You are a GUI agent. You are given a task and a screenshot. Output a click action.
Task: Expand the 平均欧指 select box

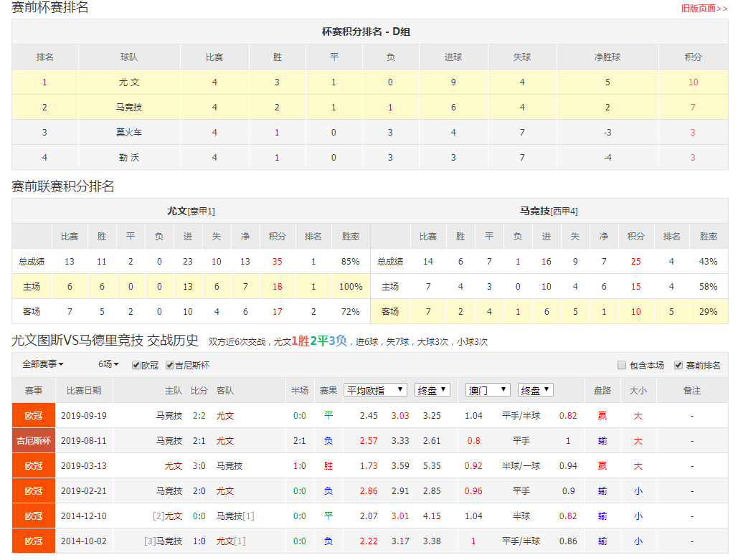[x=375, y=390]
